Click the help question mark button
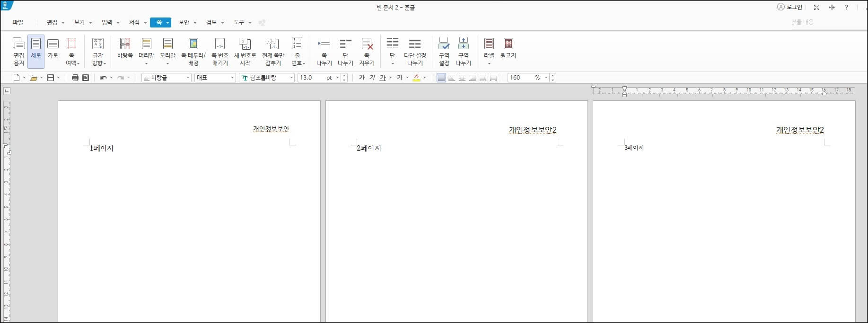 tap(847, 7)
